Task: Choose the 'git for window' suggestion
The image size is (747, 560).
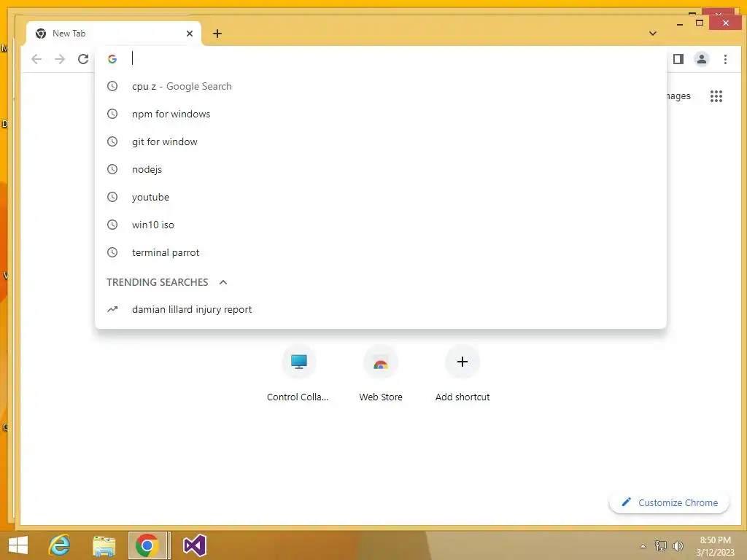Action: [x=381, y=141]
